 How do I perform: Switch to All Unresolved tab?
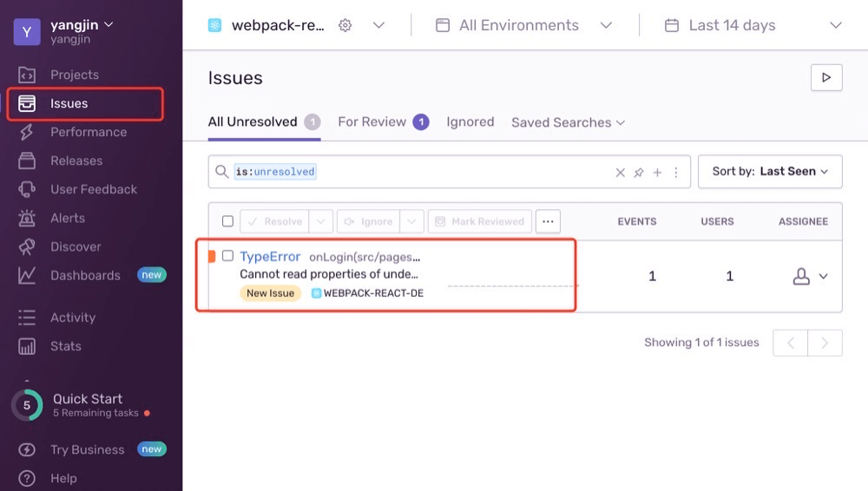264,121
